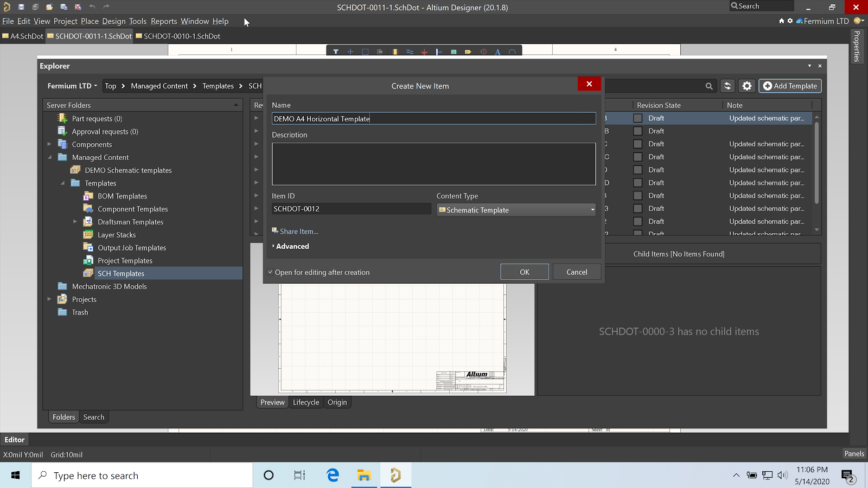868x488 pixels.
Task: Click the Save icon in title bar
Action: [21, 7]
